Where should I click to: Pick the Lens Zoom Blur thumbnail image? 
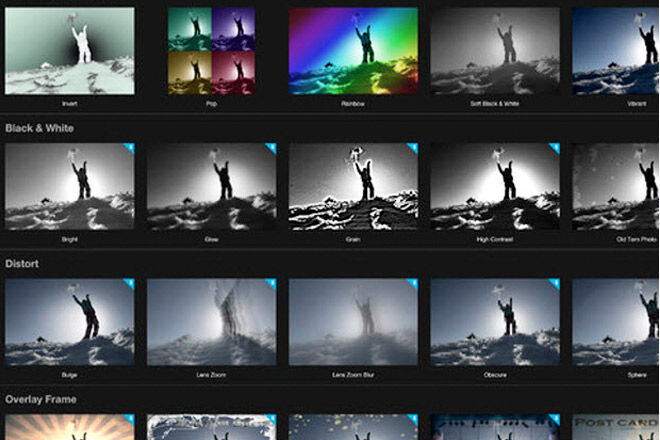[x=353, y=322]
